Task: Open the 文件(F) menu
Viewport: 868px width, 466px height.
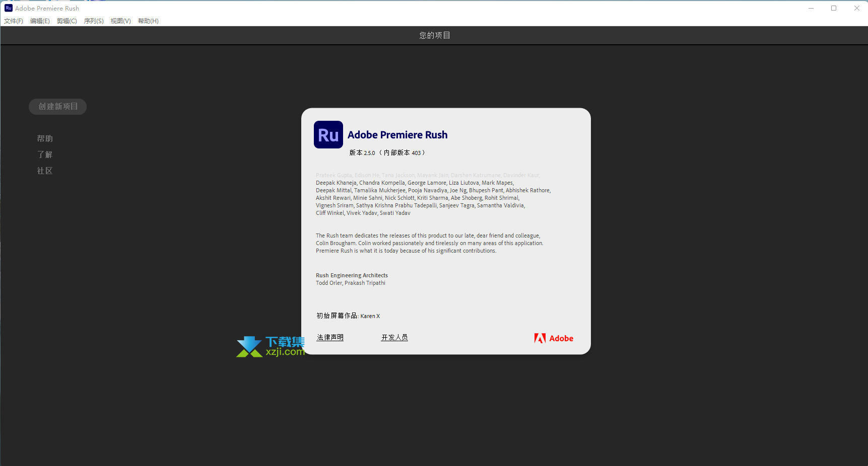Action: click(x=14, y=21)
